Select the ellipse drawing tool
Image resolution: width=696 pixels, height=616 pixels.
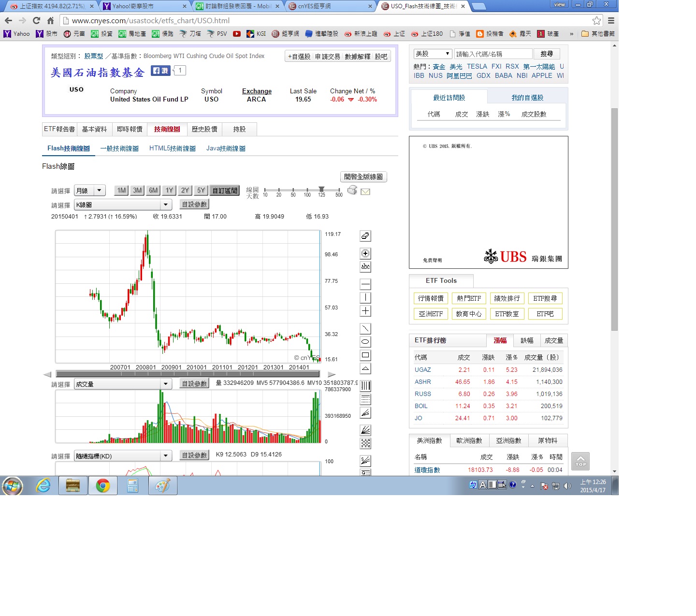(x=365, y=342)
